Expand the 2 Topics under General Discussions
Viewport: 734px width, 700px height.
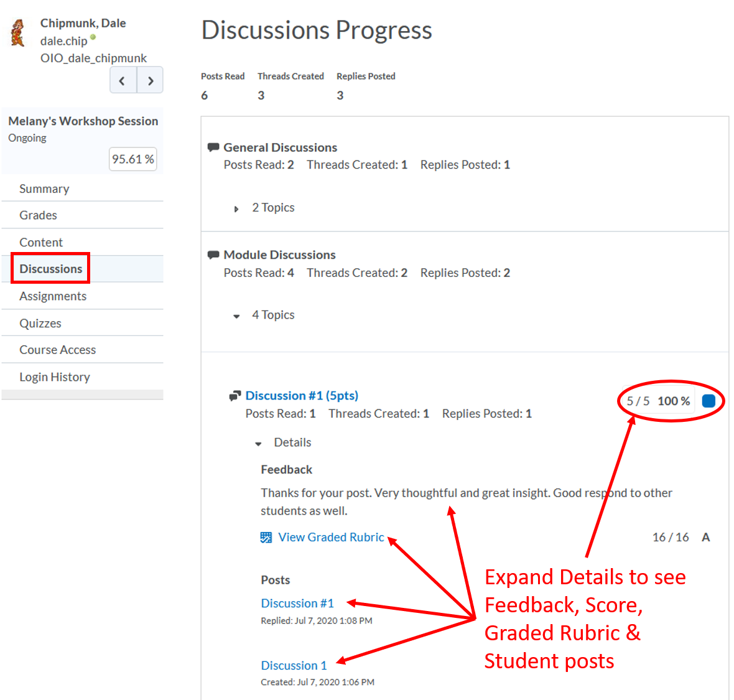point(236,209)
